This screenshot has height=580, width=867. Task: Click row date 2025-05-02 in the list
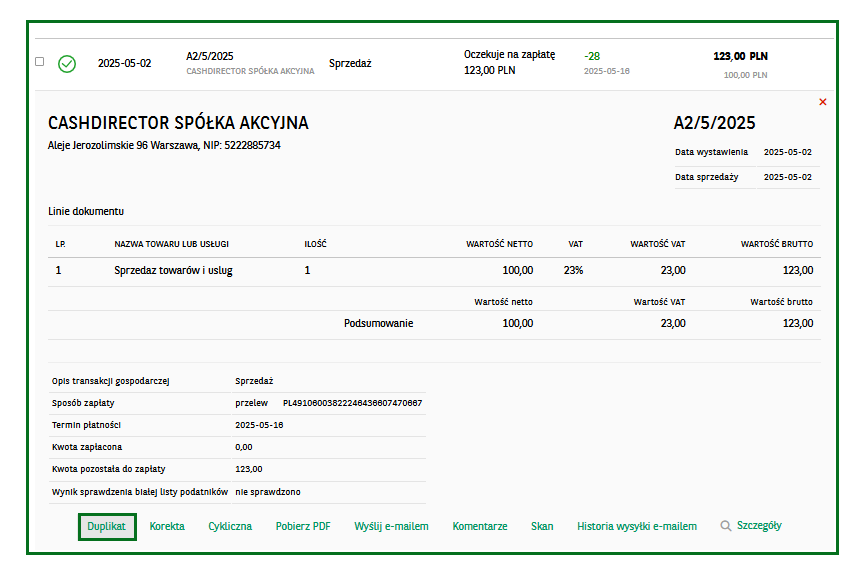tap(124, 64)
